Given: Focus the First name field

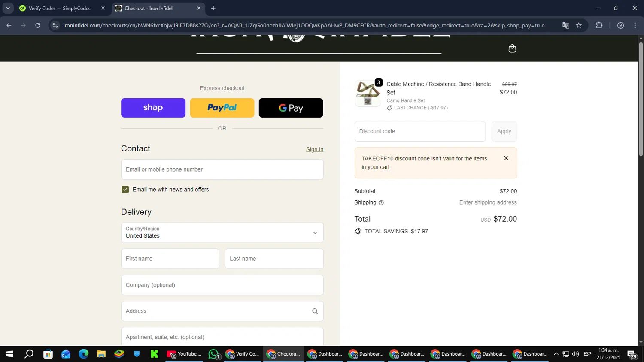Looking at the screenshot, I should (x=170, y=259).
